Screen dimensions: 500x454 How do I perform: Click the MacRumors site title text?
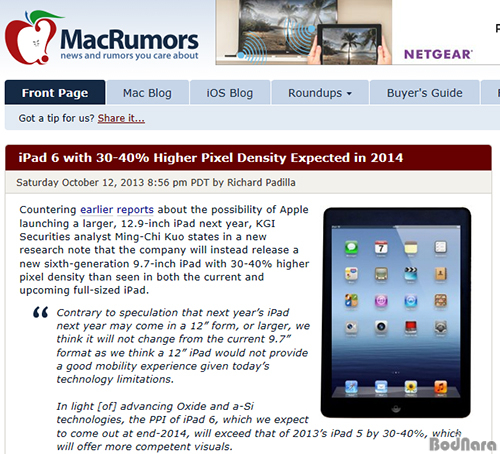coord(129,40)
